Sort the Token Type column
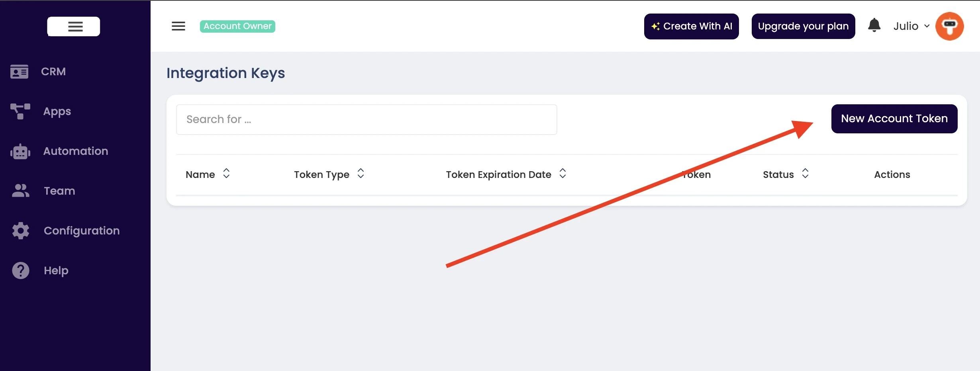The width and height of the screenshot is (980, 371). pos(361,174)
